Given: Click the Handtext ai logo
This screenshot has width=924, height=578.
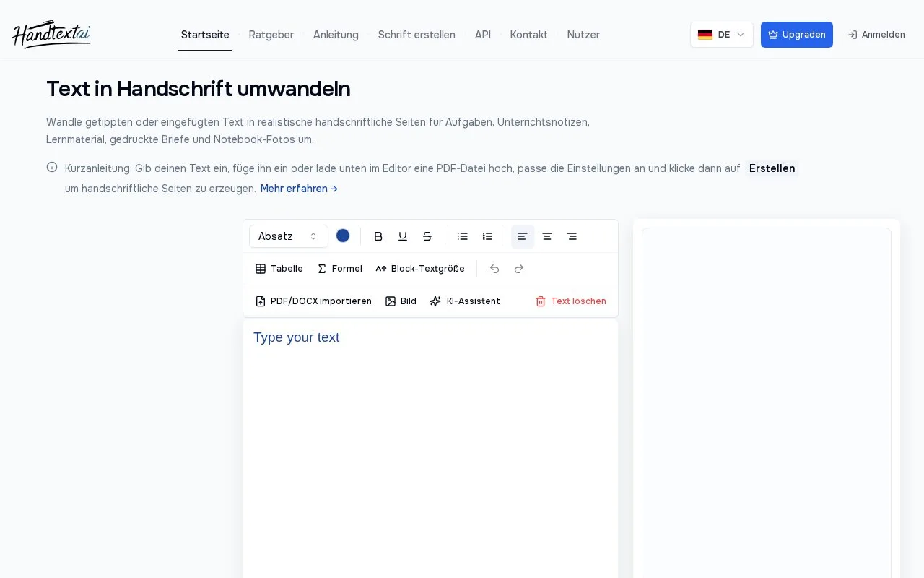Looking at the screenshot, I should pyautogui.click(x=51, y=35).
